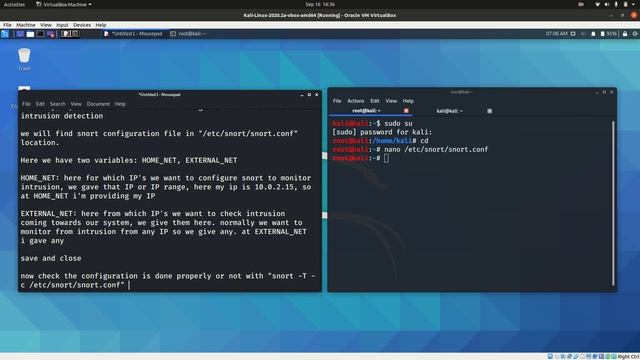Click the Mousepad text editing area
Screen dimensions: 640x360
[x=169, y=200]
